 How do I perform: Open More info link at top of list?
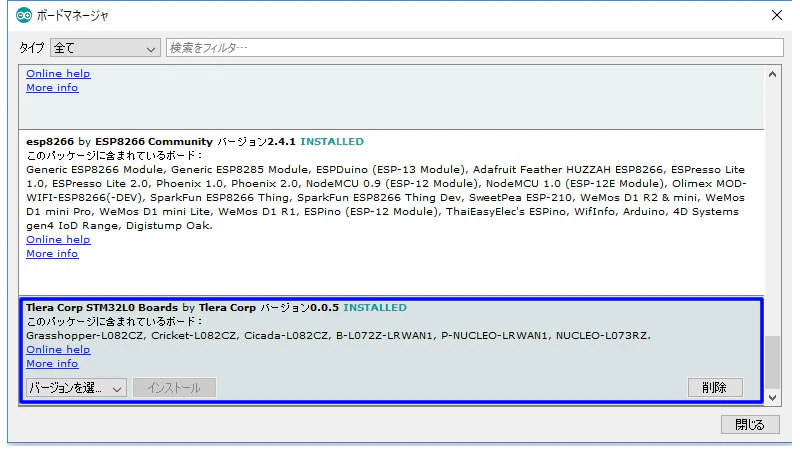pyautogui.click(x=52, y=88)
